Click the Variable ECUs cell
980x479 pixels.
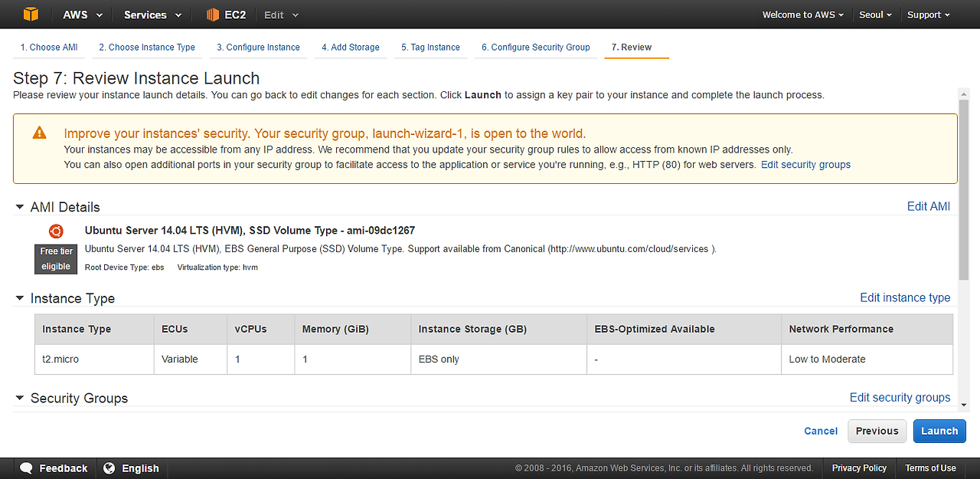tap(191, 359)
